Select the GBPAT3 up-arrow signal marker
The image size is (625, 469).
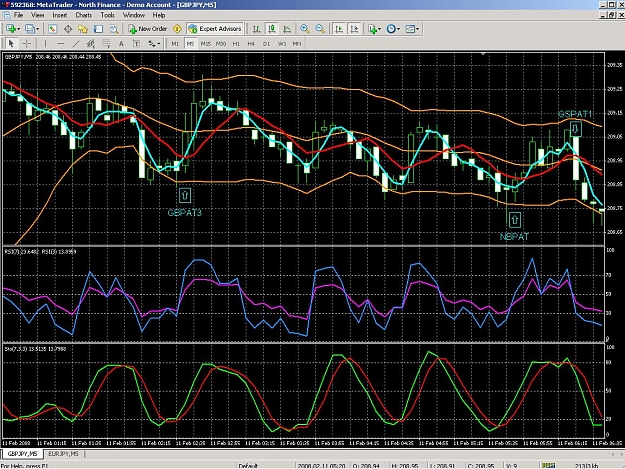pyautogui.click(x=185, y=196)
